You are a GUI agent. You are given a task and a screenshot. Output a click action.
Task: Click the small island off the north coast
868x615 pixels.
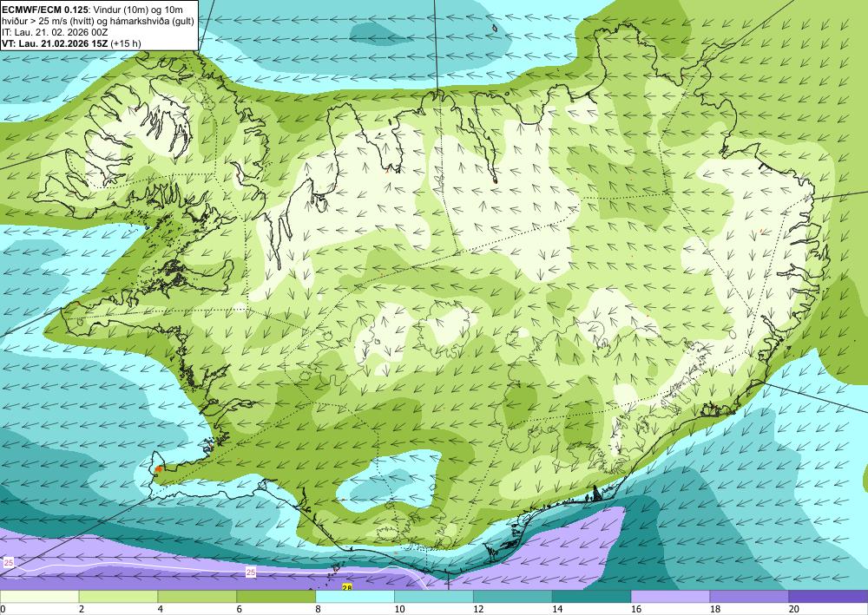click(495, 28)
